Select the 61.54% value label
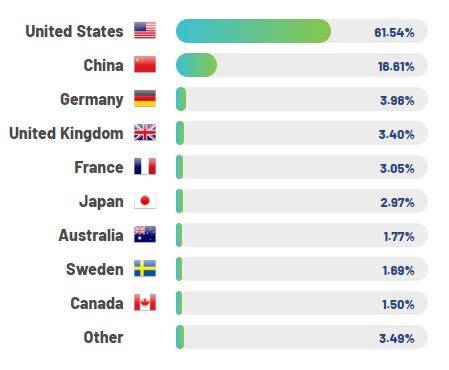The image size is (449, 370). coord(394,32)
